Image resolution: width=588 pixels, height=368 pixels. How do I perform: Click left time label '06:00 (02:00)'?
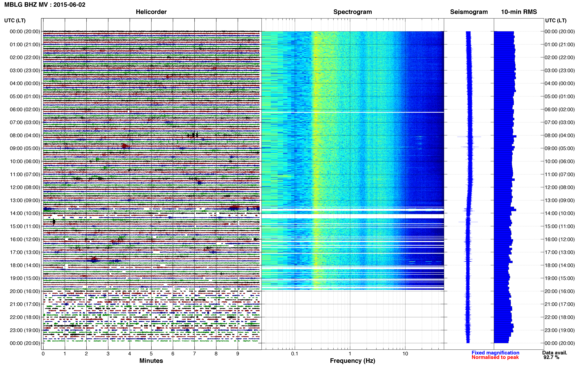tap(25, 110)
